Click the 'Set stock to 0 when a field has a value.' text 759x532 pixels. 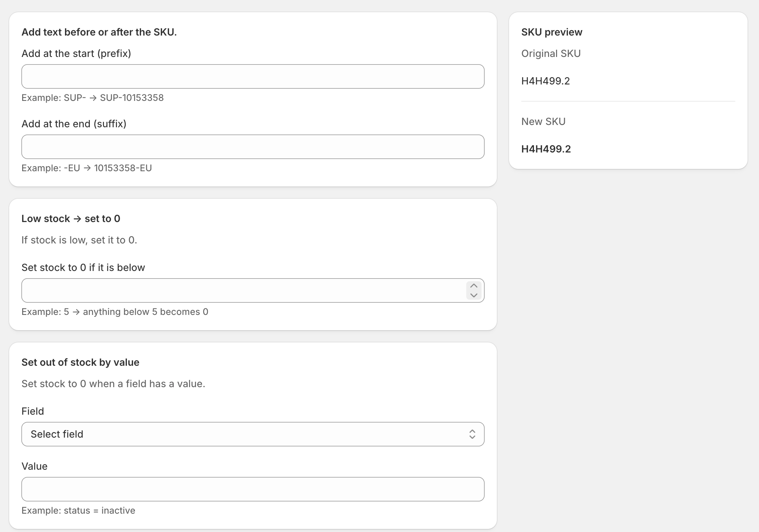pyautogui.click(x=113, y=384)
